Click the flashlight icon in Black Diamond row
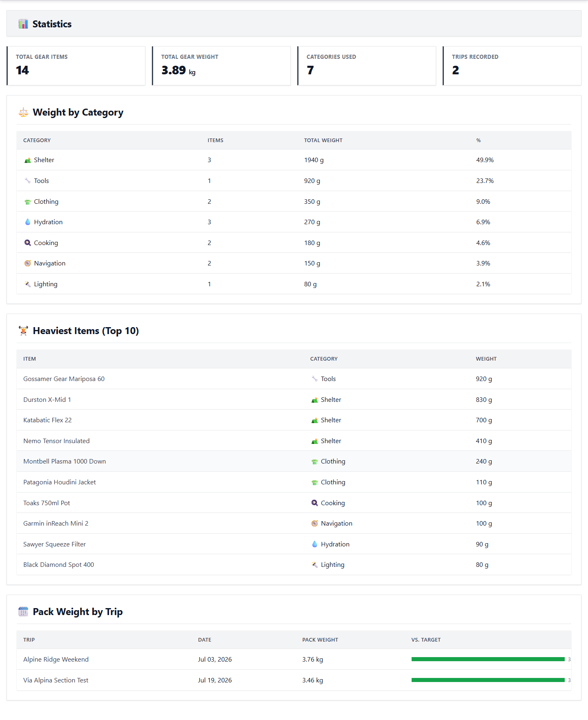This screenshot has height=720, width=588. 314,565
